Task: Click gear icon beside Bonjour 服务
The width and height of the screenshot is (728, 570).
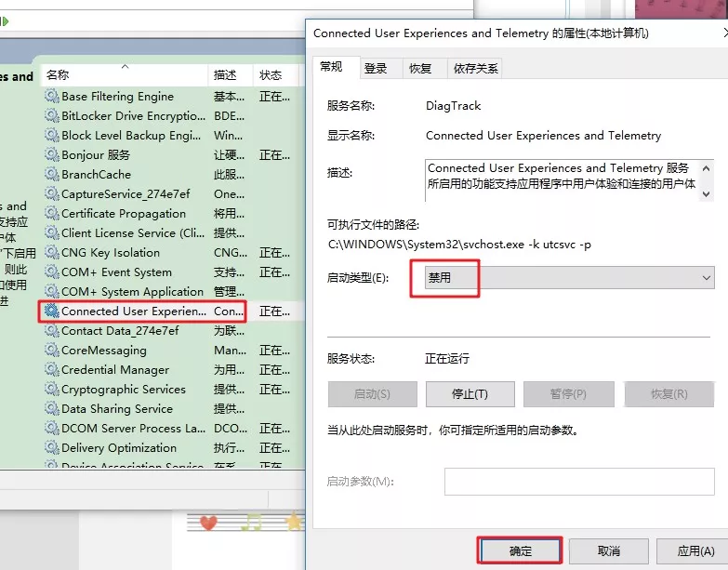Action: 52,155
